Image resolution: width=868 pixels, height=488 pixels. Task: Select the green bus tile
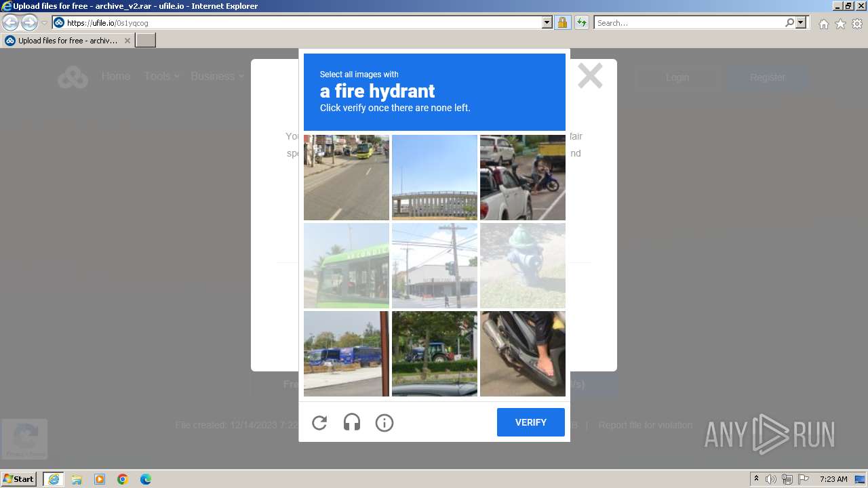click(347, 266)
